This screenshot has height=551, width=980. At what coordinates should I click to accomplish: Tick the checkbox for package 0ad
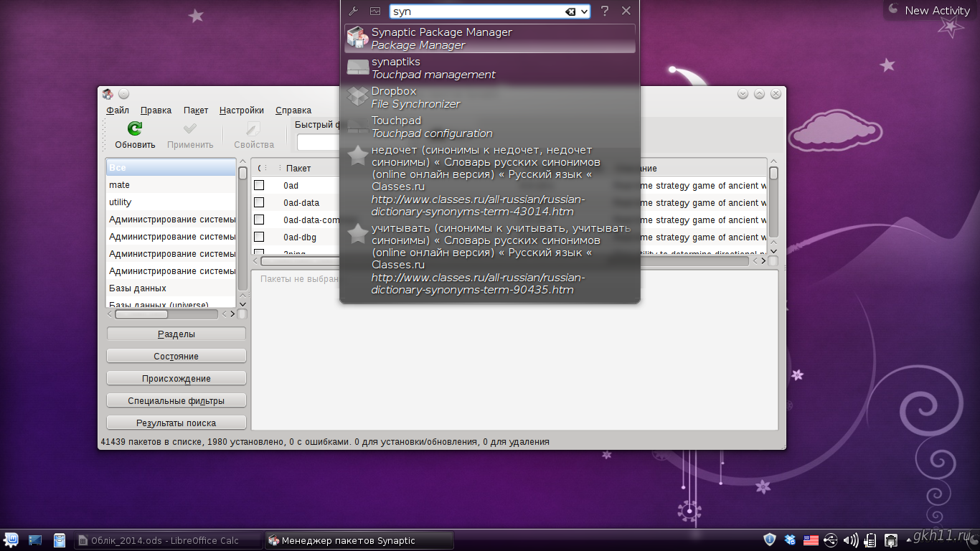259,185
